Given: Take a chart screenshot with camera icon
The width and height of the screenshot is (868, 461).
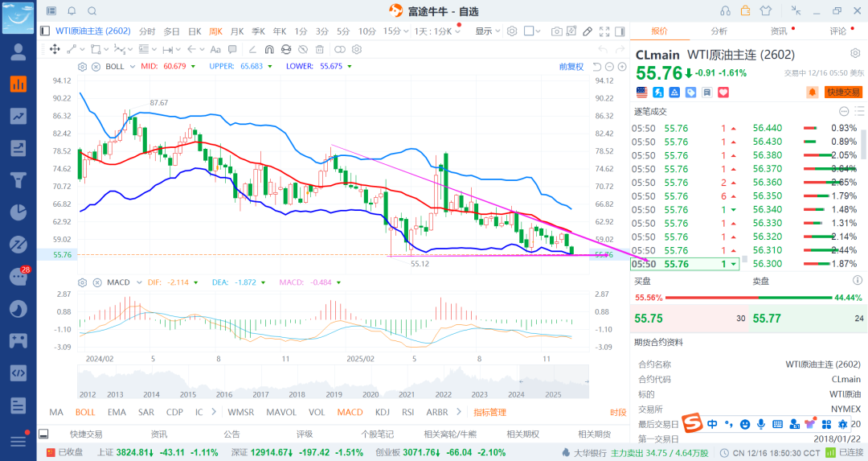Looking at the screenshot, I should pyautogui.click(x=557, y=31).
